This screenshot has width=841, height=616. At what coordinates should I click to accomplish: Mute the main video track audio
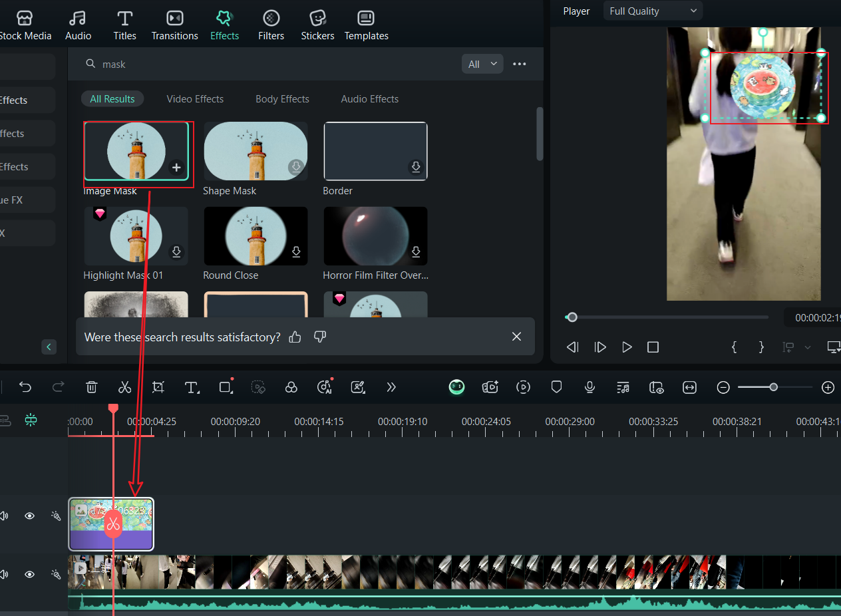pos(4,574)
